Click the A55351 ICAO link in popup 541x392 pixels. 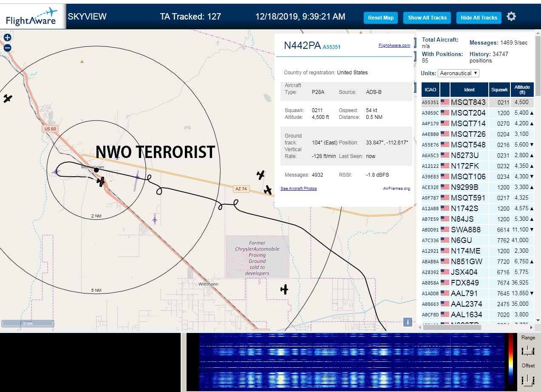tap(331, 47)
